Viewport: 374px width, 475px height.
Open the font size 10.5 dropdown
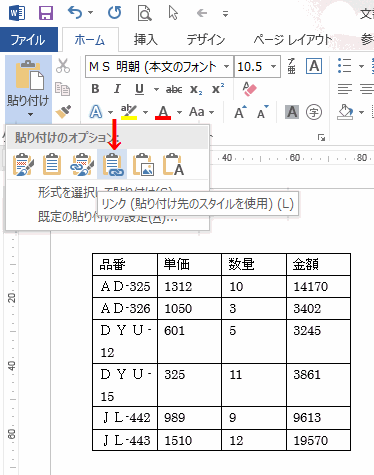pos(273,67)
